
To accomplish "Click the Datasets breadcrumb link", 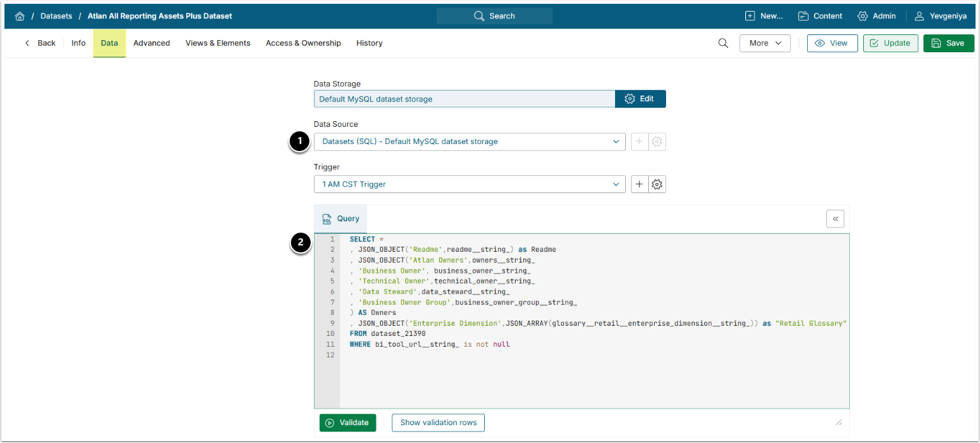I will coord(56,16).
